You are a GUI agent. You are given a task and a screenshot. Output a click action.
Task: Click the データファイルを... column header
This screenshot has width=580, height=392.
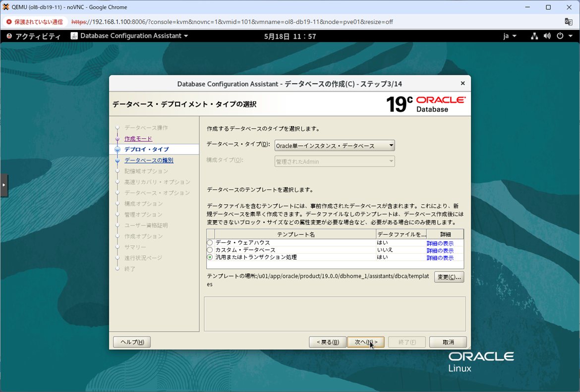point(402,234)
